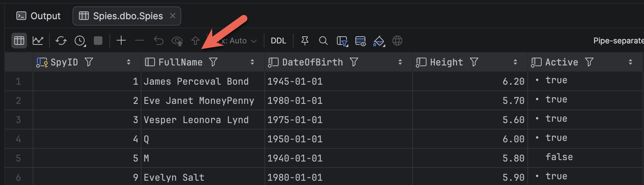The image size is (644, 185).
Task: Click the globe icon in toolbar
Action: [x=397, y=41]
